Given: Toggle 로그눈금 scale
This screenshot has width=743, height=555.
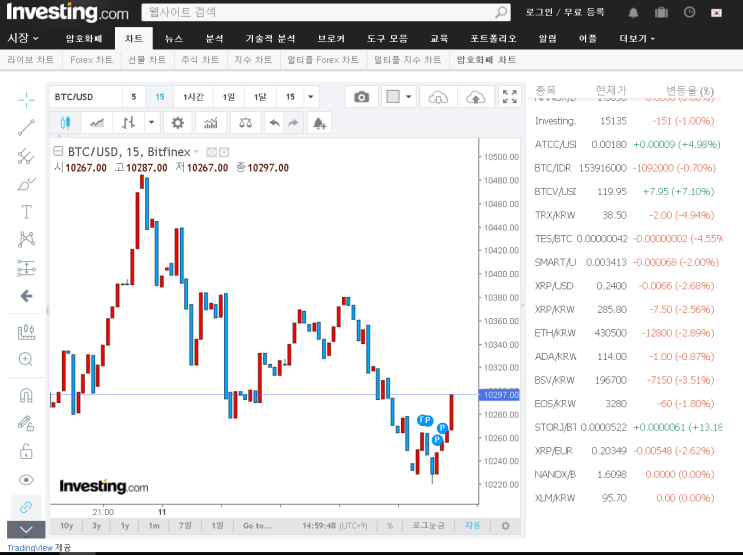Looking at the screenshot, I should click(428, 526).
